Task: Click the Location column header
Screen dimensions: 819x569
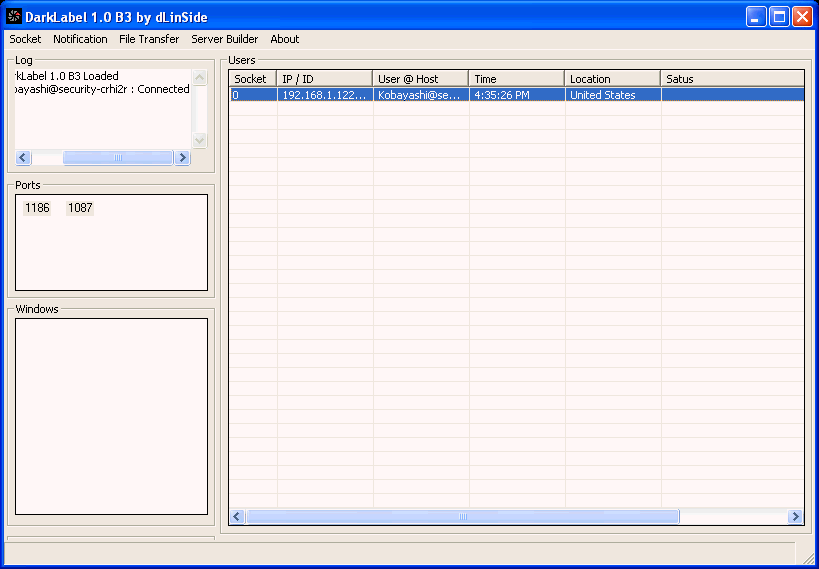Action: [x=612, y=79]
